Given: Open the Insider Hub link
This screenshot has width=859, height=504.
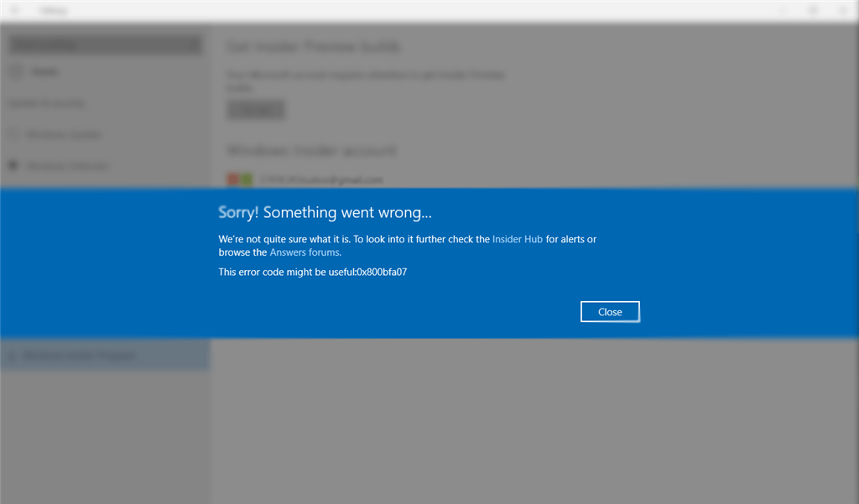Looking at the screenshot, I should [517, 239].
